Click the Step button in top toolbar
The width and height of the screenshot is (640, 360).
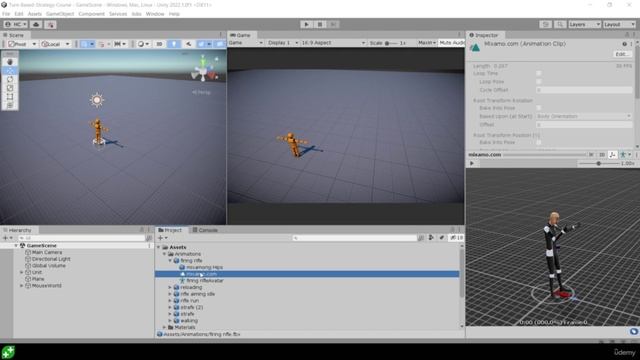point(333,24)
